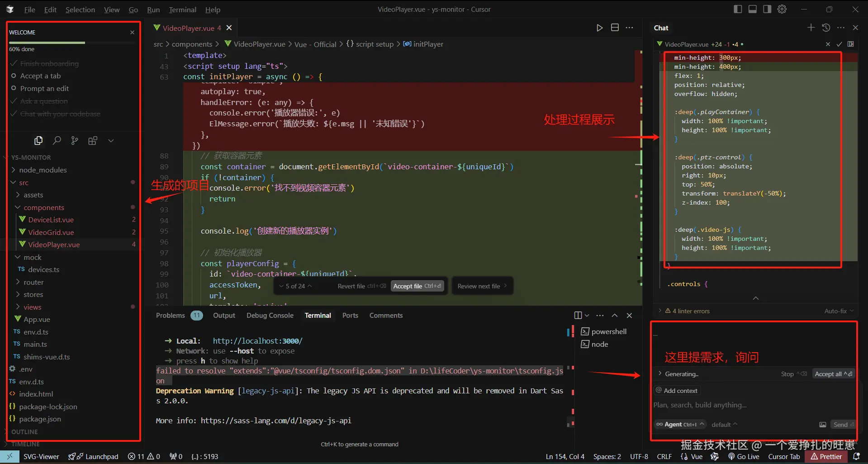Viewport: 868px width, 464px height.
Task: Open terminal panel more actions ellipsis
Action: point(600,316)
